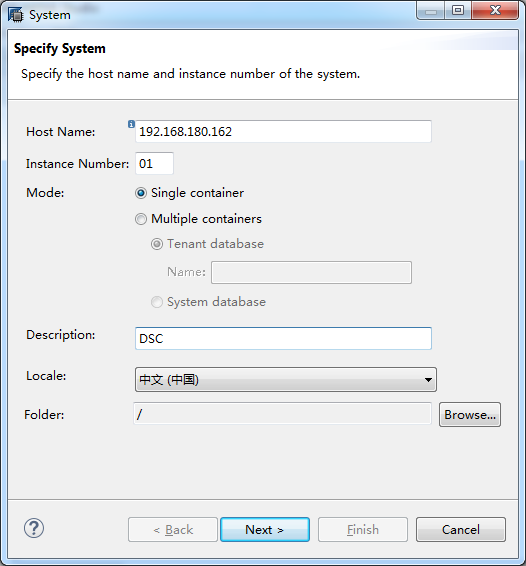Choose the System database option
This screenshot has height=566, width=526.
[x=157, y=302]
